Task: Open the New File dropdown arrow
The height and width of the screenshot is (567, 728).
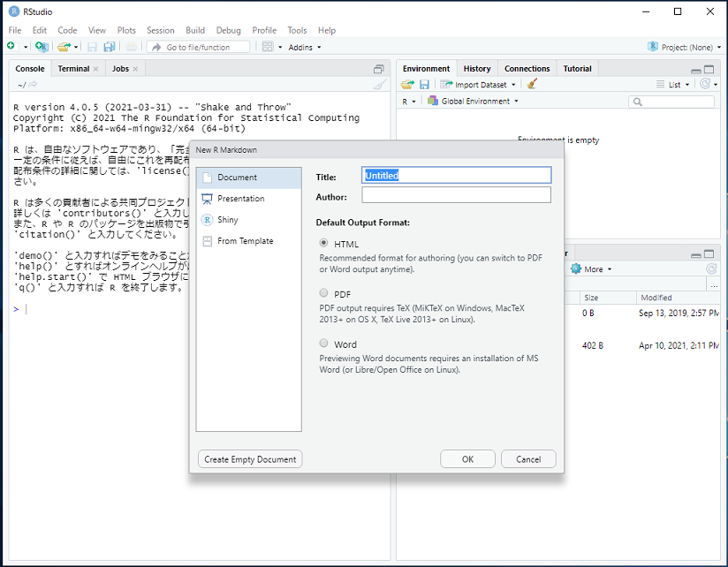Action: click(x=26, y=47)
